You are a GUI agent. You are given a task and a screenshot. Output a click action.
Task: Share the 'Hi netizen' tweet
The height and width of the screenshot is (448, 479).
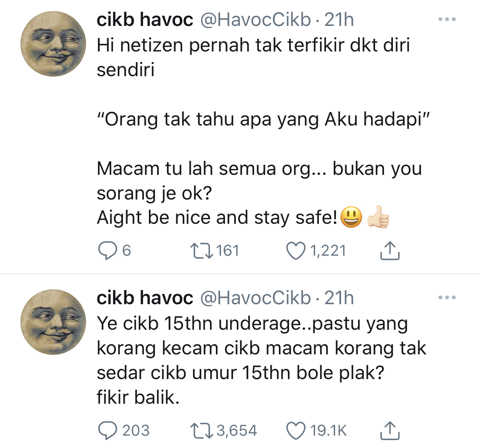coord(390,251)
